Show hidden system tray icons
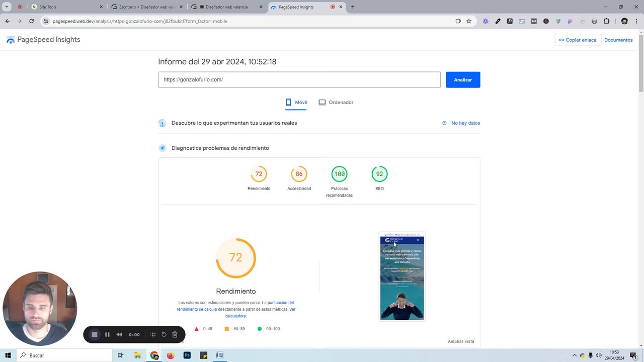 574,355
